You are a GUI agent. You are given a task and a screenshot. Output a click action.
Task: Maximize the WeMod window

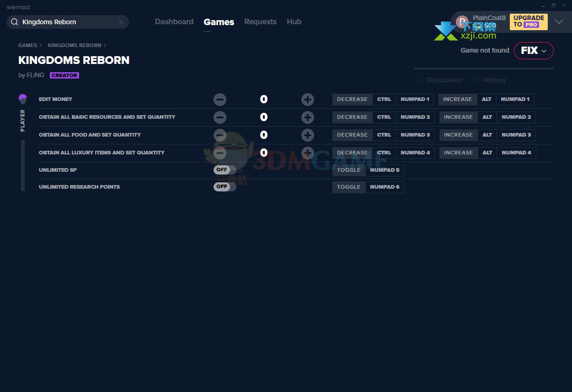(x=554, y=5)
